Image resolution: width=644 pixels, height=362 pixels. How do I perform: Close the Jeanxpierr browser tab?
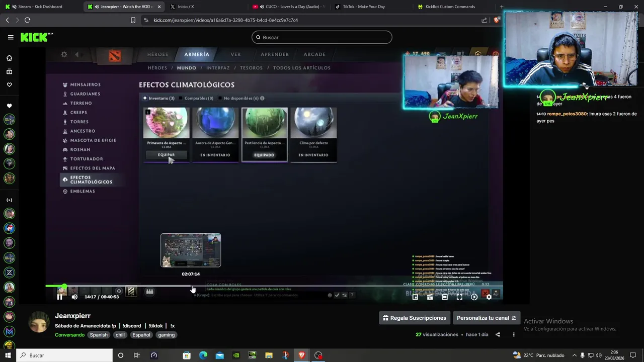coord(159,7)
